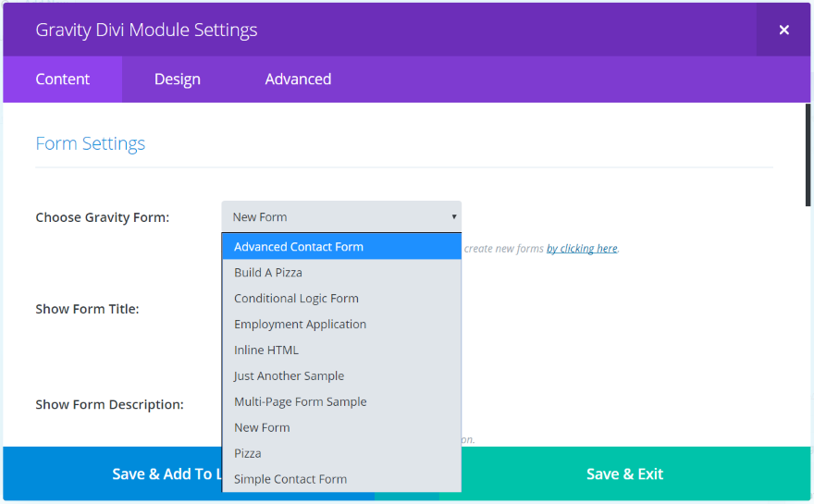Close the Gravity Divi Module Settings dialog
The height and width of the screenshot is (504, 814).
coord(783,30)
